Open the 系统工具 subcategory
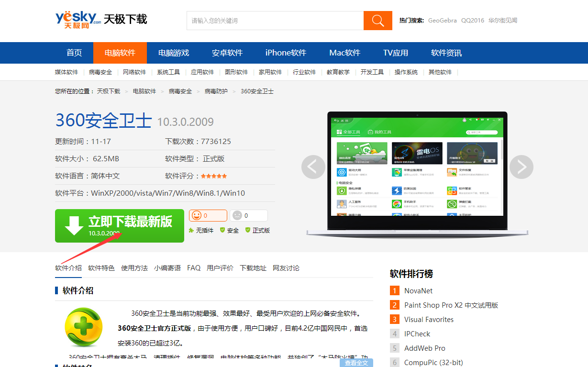The image size is (588, 367). (168, 72)
